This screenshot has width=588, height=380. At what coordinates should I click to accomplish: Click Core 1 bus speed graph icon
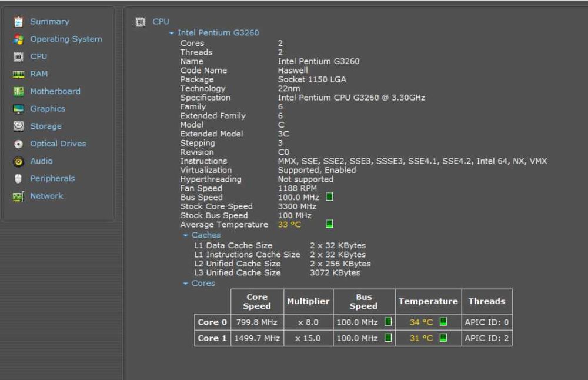pyautogui.click(x=388, y=338)
